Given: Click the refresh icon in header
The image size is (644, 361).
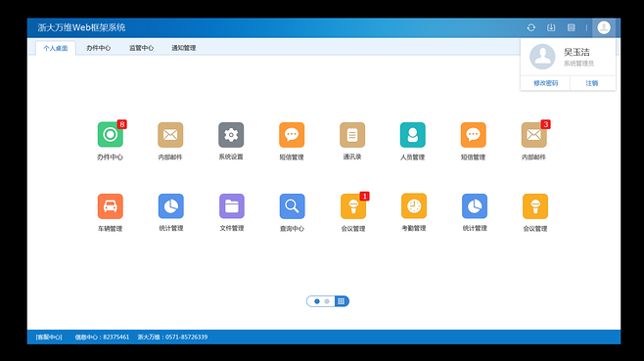Looking at the screenshot, I should coord(531,27).
